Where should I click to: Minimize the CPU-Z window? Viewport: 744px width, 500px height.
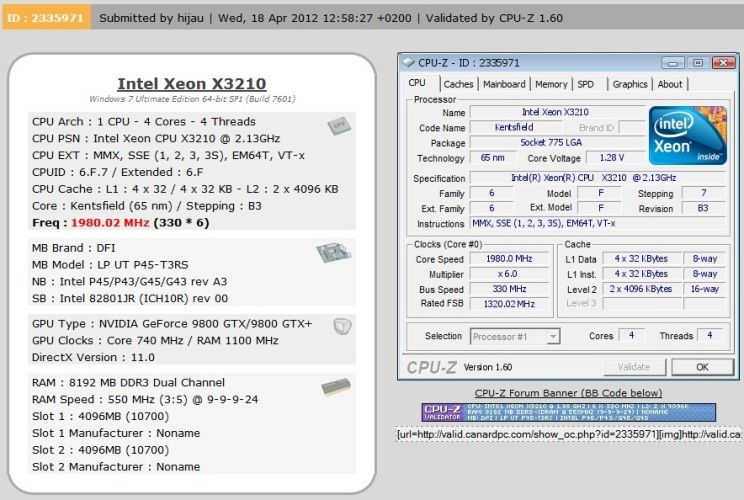673,63
